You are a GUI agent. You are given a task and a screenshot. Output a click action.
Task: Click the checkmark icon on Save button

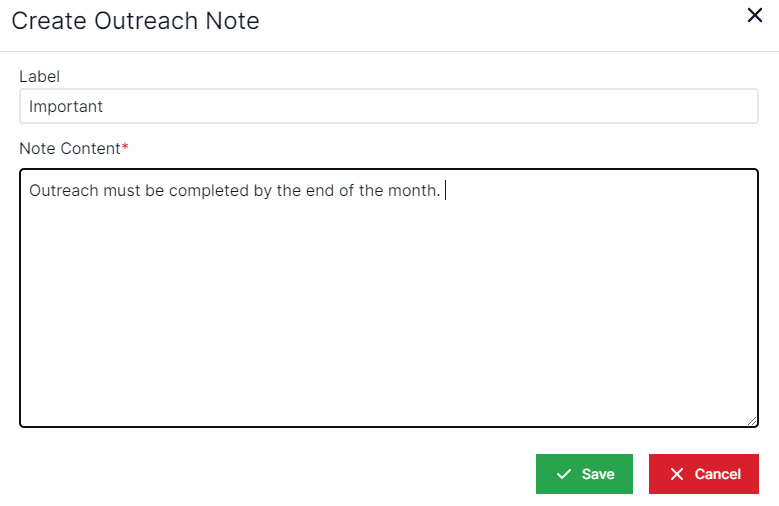click(x=564, y=474)
